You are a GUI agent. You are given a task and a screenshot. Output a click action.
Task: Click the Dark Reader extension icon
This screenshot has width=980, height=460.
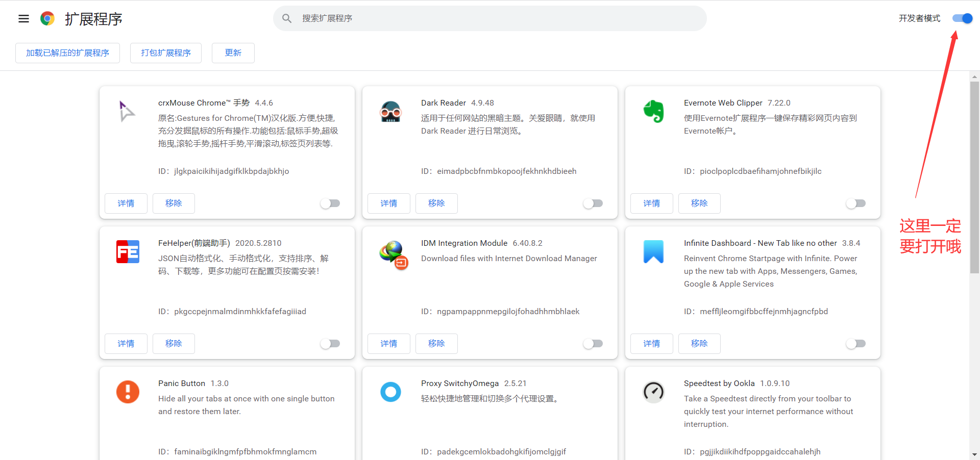(x=390, y=111)
